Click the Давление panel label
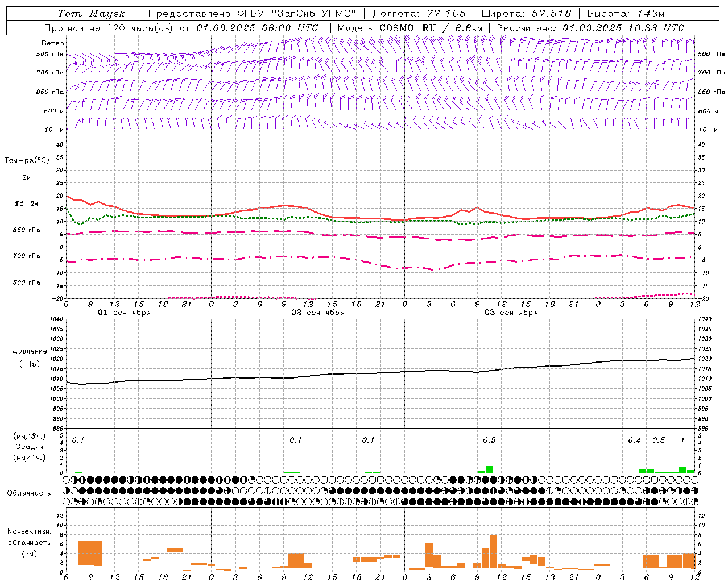This screenshot has height=582, width=728. [x=29, y=351]
